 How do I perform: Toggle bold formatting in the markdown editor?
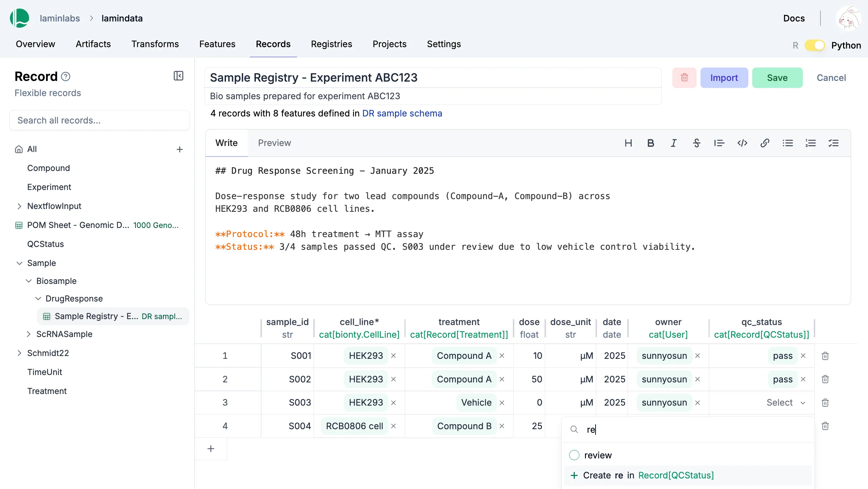point(651,143)
